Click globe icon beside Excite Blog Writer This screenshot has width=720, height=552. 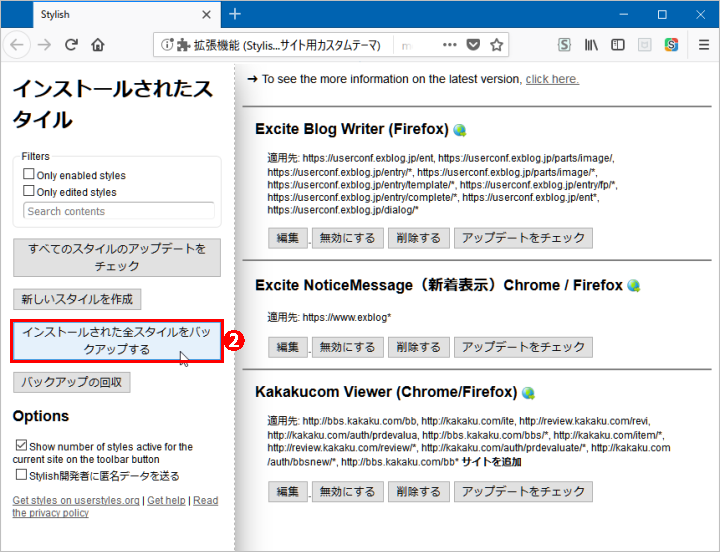[x=460, y=130]
